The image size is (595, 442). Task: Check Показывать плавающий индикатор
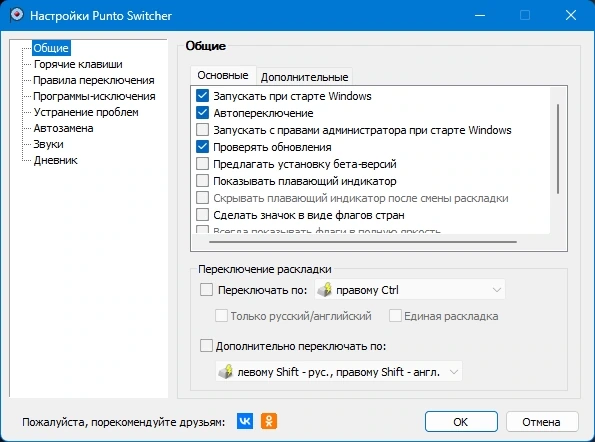(x=202, y=181)
